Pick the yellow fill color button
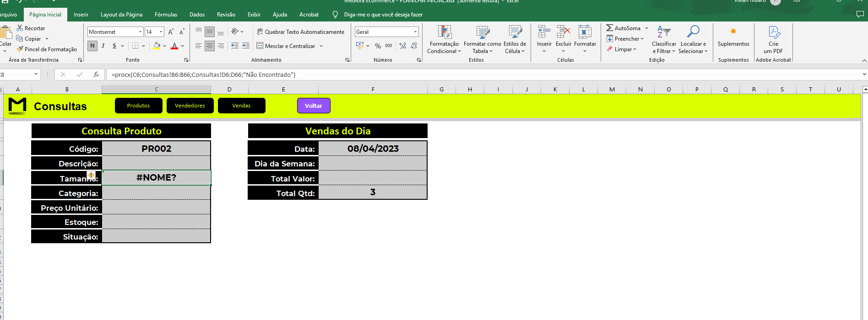 [x=157, y=46]
